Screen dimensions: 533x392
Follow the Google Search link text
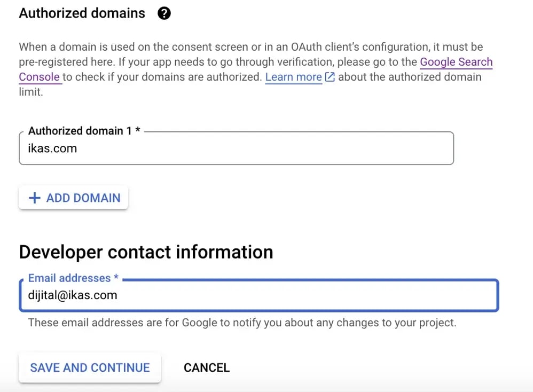point(456,62)
